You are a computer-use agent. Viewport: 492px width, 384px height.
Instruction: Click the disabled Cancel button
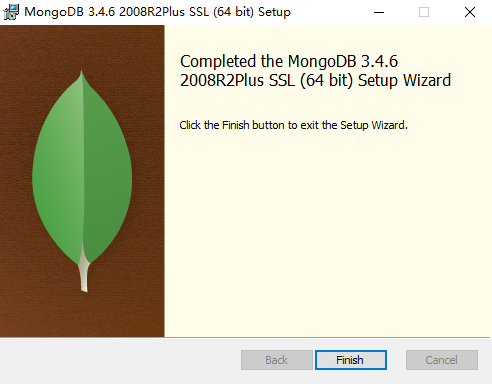click(442, 360)
